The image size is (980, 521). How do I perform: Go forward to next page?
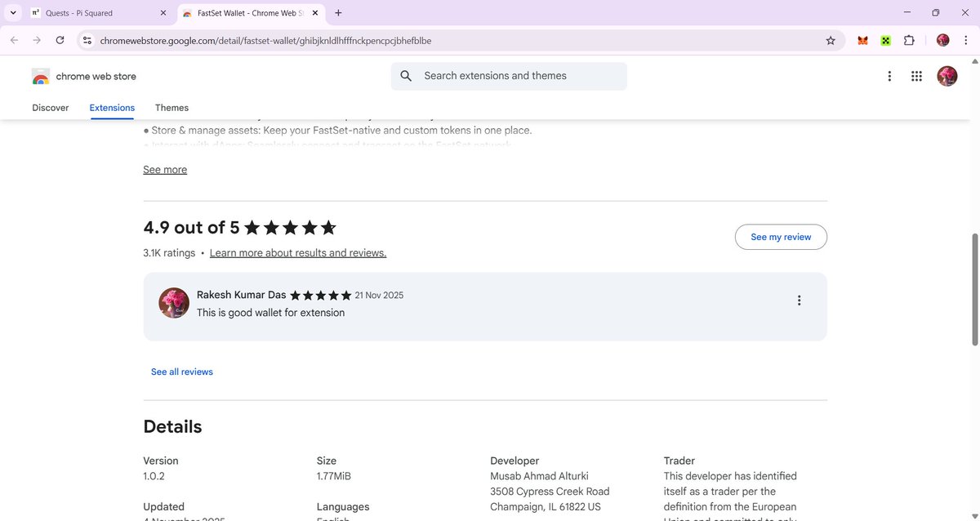click(37, 40)
